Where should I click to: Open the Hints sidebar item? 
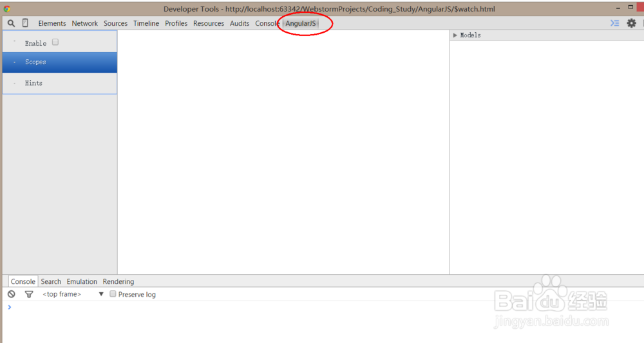pyautogui.click(x=60, y=83)
